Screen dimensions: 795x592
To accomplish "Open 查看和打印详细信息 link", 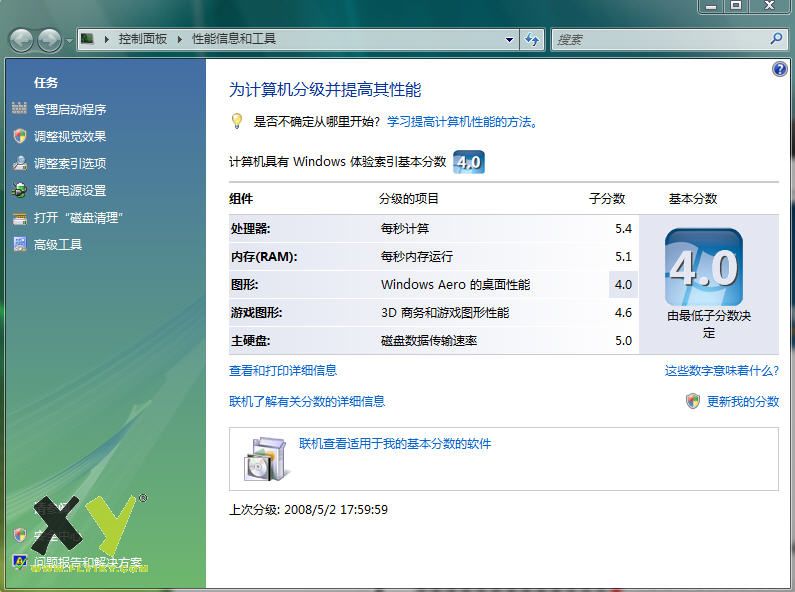I will (283, 371).
